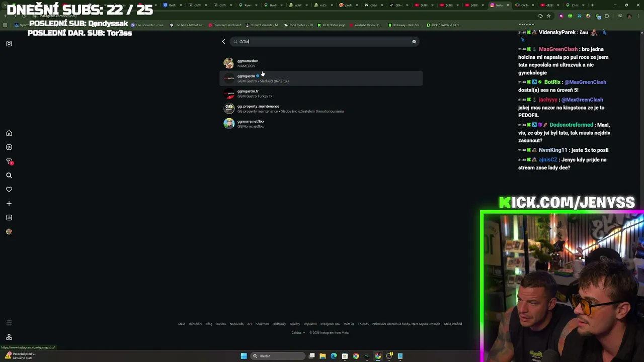Viewport: 644px width, 362px height.
Task: Open Google Chrome from the taskbar
Action: [x=356, y=356]
